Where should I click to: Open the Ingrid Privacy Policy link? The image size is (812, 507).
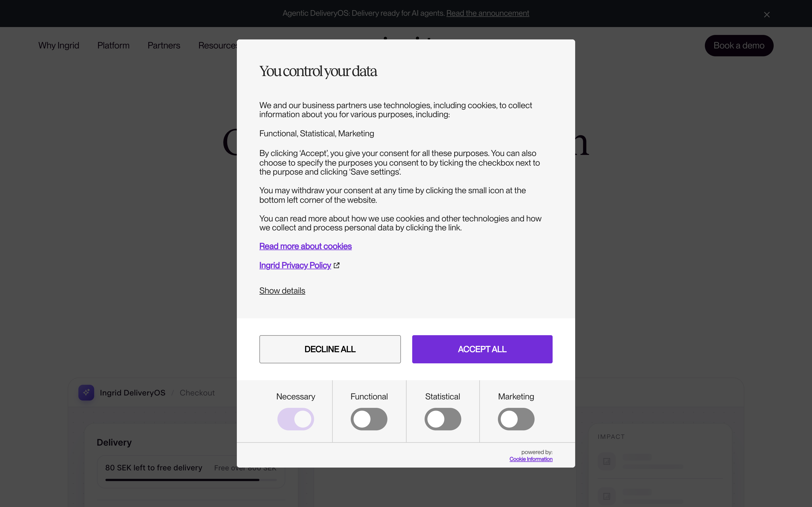coord(295,265)
